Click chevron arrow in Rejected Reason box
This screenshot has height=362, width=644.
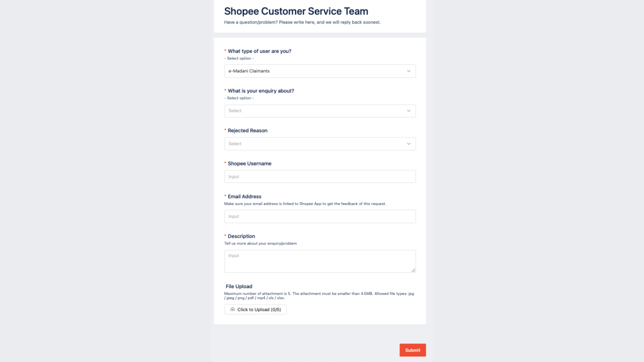[x=409, y=144]
